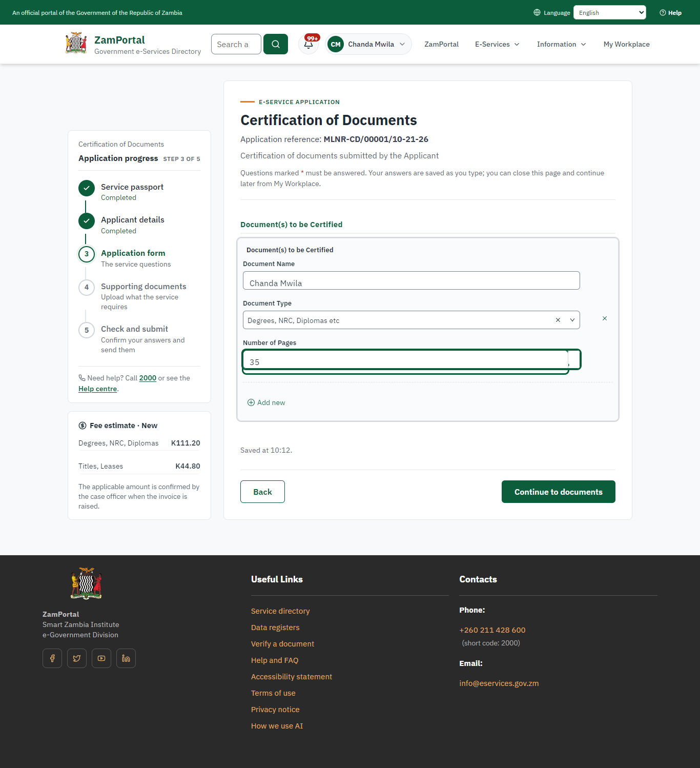Image resolution: width=700 pixels, height=768 pixels.
Task: Click the info@eservices.gov.zm email
Action: pyautogui.click(x=499, y=683)
